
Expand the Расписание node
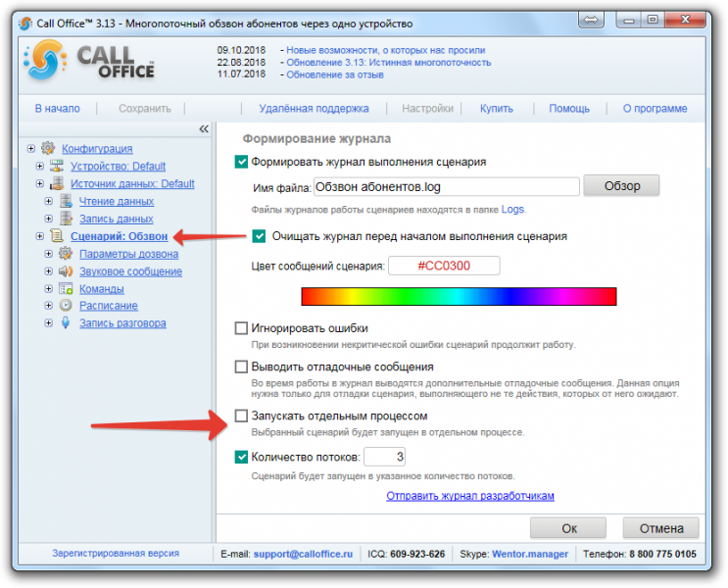click(x=48, y=306)
